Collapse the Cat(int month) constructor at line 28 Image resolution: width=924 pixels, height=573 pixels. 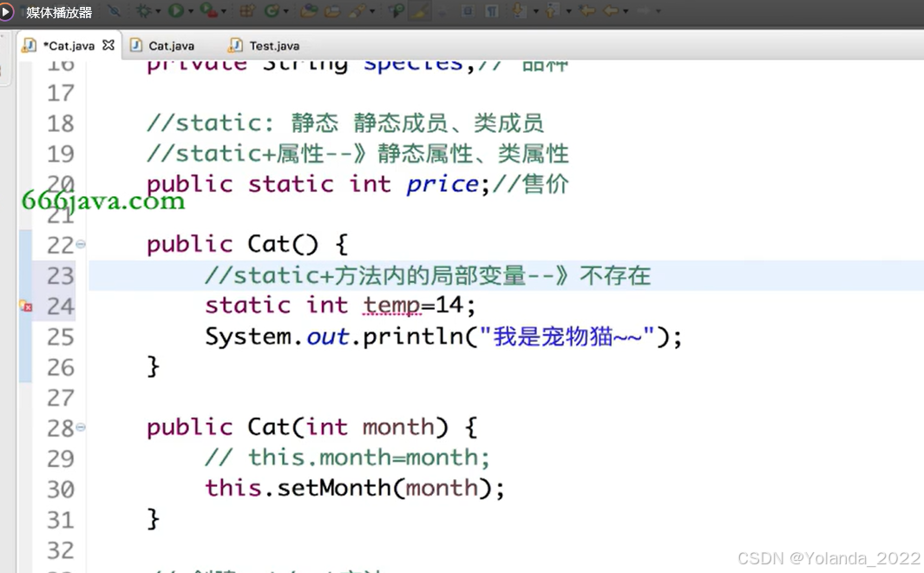click(x=81, y=427)
